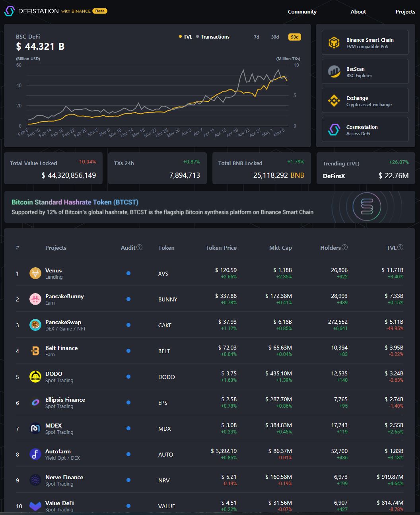Click the Venus project logo
This screenshot has width=420, height=515.
point(35,273)
